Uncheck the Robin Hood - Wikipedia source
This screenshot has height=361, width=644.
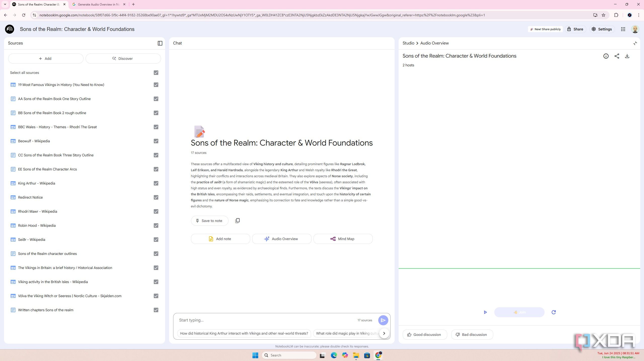156,225
